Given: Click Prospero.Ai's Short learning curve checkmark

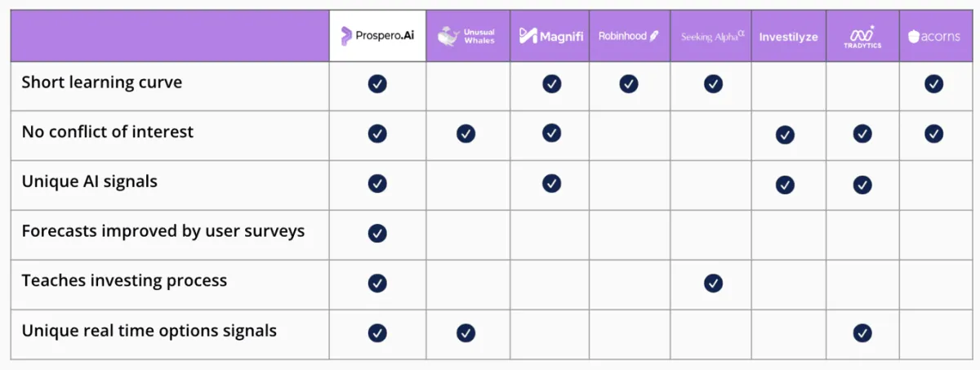Looking at the screenshot, I should [377, 83].
